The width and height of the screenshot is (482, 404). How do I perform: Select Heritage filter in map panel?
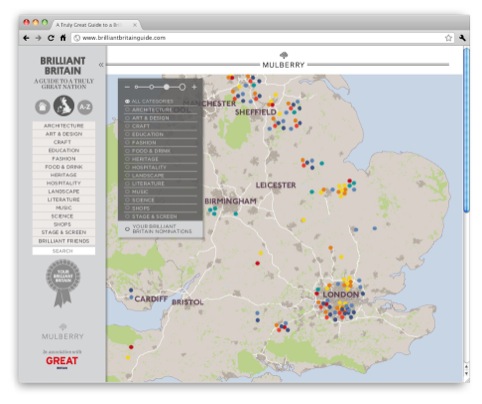click(x=161, y=159)
